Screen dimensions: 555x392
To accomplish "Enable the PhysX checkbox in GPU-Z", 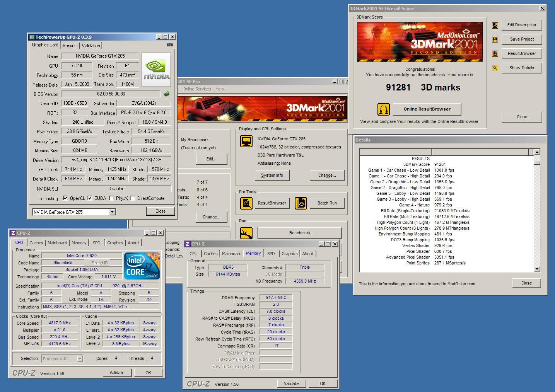I will pos(111,198).
